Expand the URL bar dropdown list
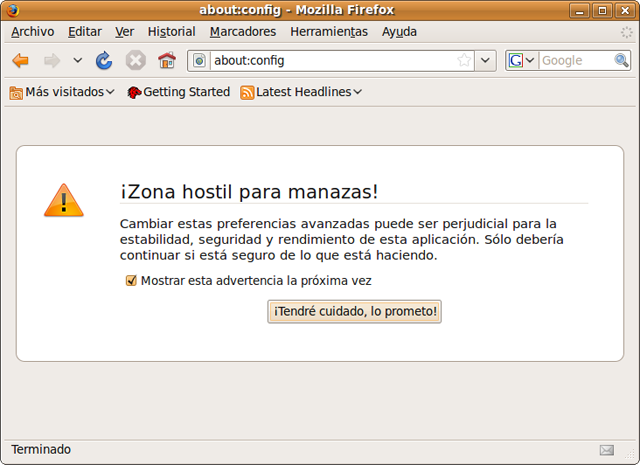The height and width of the screenshot is (465, 640). (x=486, y=61)
